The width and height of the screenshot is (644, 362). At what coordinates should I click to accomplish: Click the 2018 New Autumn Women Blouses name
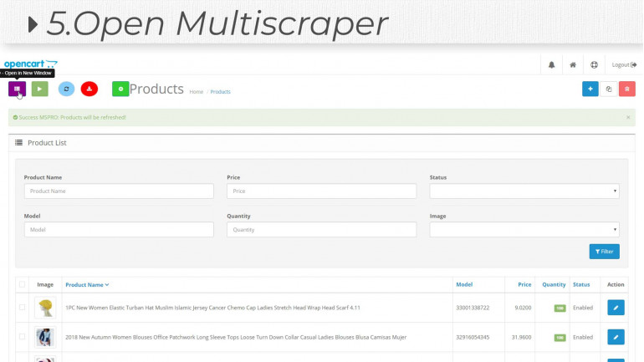click(236, 337)
